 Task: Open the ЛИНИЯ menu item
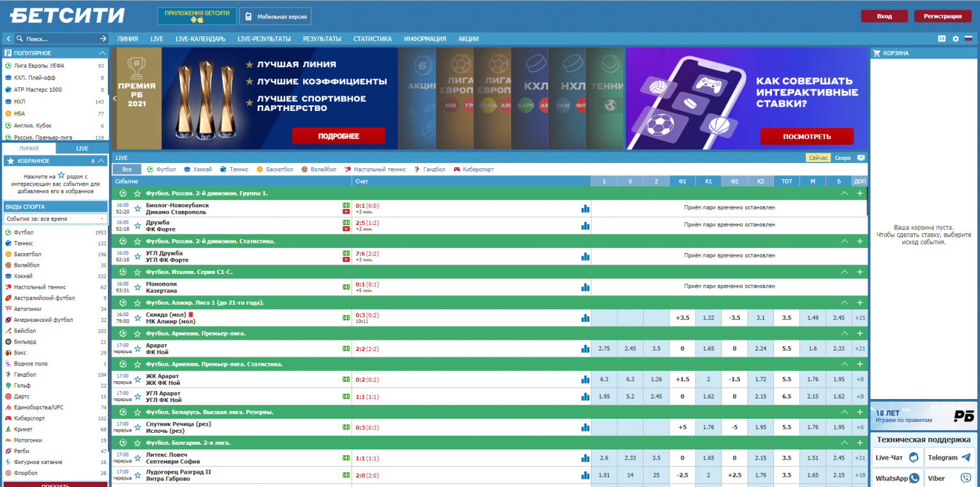(128, 39)
